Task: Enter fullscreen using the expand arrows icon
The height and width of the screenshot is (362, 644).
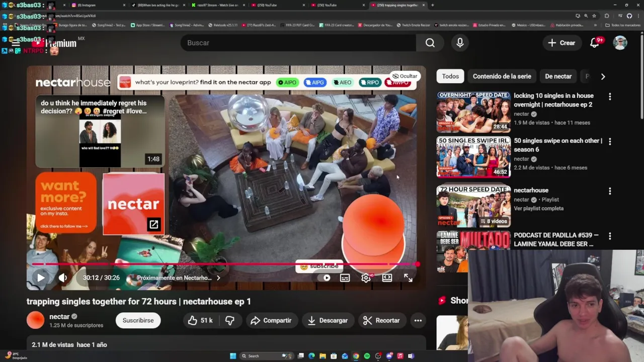Action: click(408, 278)
